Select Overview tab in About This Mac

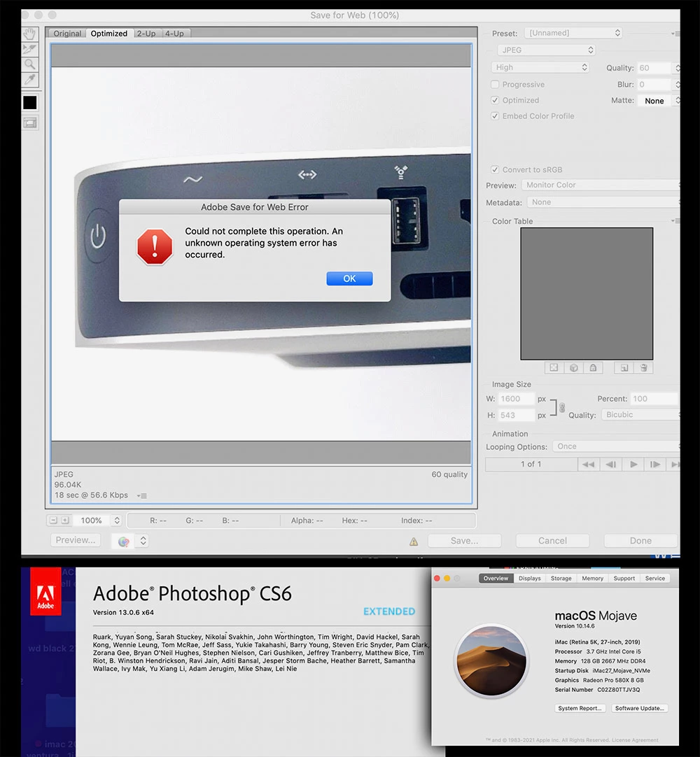click(496, 579)
